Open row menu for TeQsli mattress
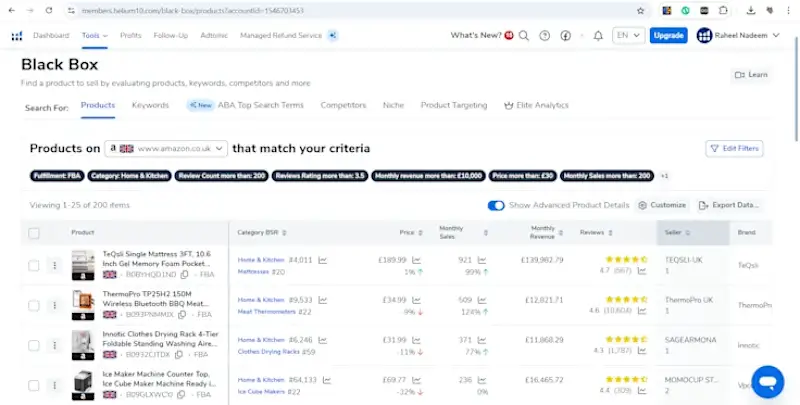The height and width of the screenshot is (405, 800). [x=55, y=265]
